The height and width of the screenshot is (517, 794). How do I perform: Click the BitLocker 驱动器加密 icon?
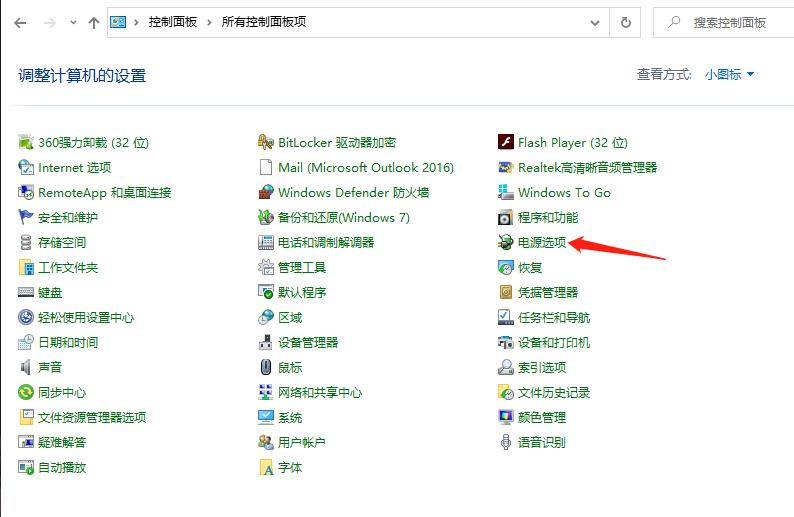tap(265, 142)
